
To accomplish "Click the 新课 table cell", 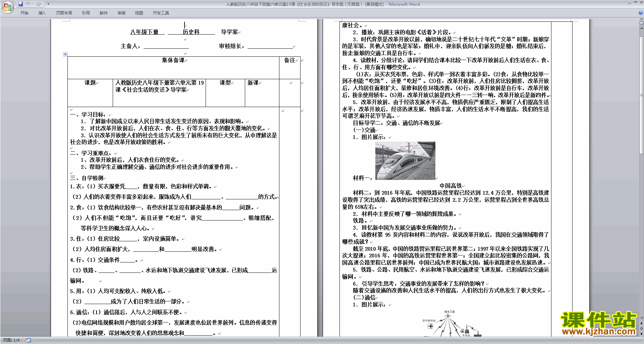I will (262, 93).
